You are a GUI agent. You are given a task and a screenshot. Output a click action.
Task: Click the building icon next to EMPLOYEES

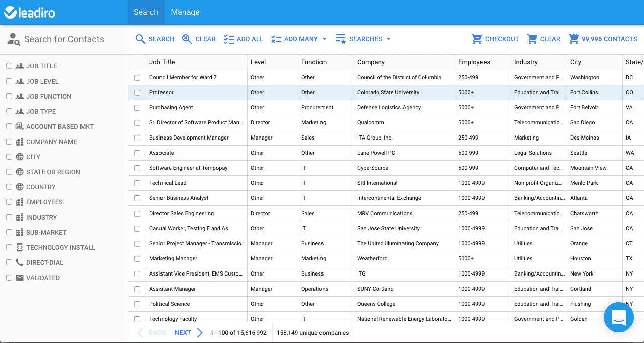click(20, 202)
